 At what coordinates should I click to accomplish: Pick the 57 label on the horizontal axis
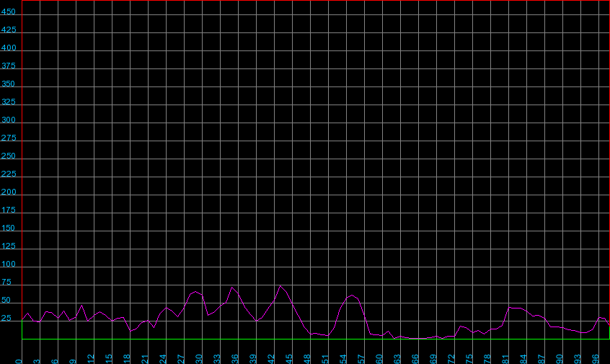point(361,359)
